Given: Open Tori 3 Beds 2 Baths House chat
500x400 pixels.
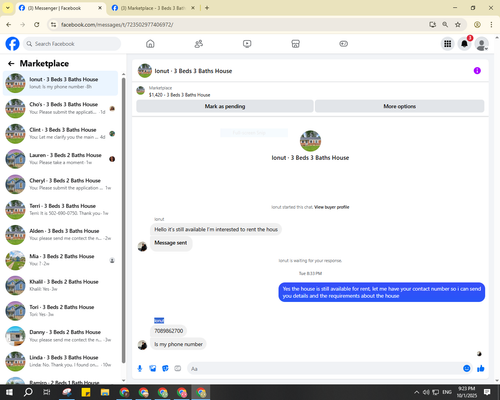Looking at the screenshot, I should coord(60,311).
